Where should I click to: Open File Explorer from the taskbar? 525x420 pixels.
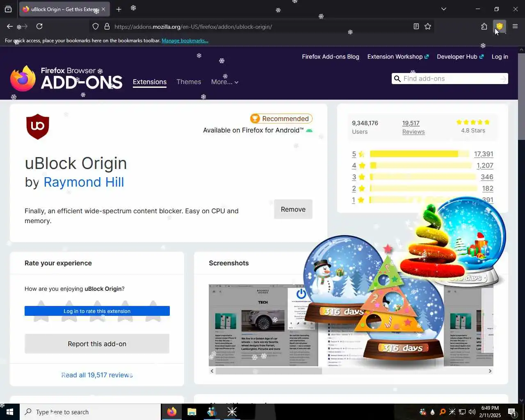click(192, 412)
